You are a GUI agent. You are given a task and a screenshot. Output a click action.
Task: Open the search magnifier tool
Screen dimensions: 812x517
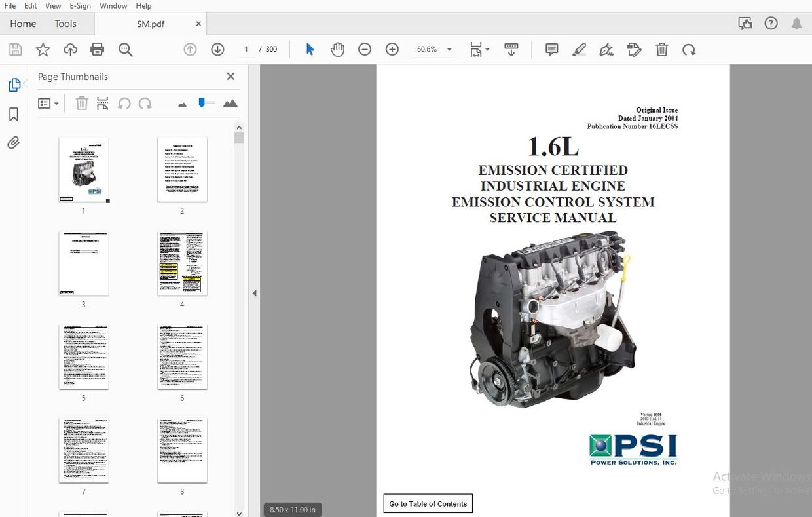click(x=126, y=49)
